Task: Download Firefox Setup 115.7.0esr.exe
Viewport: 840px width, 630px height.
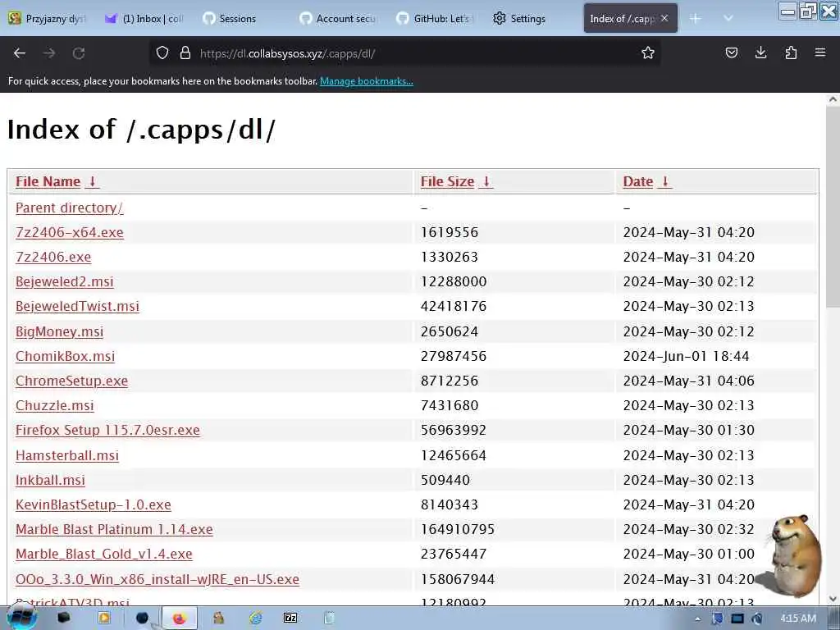Action: 107,430
